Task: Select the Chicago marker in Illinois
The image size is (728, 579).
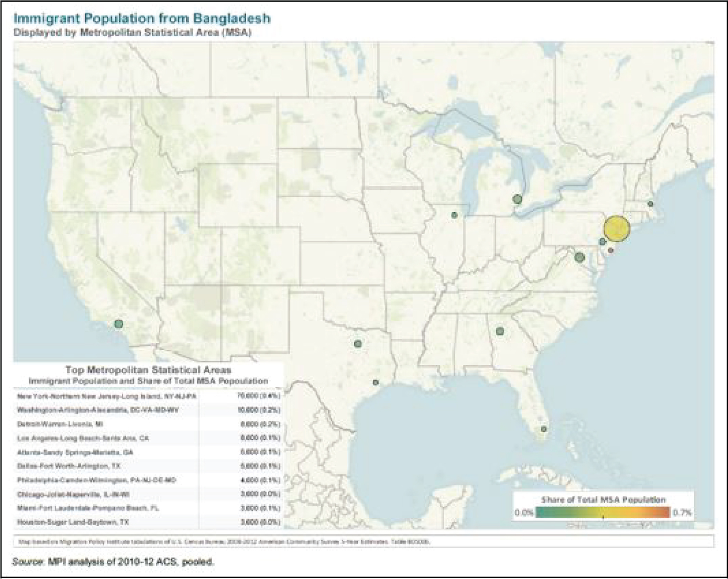Action: tap(454, 215)
